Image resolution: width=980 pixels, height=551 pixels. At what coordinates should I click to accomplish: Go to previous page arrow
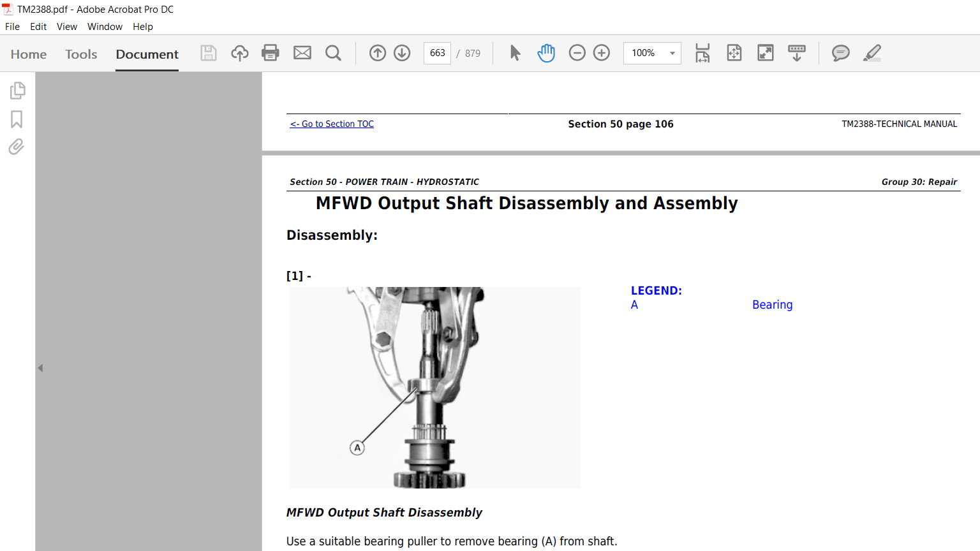coord(378,53)
